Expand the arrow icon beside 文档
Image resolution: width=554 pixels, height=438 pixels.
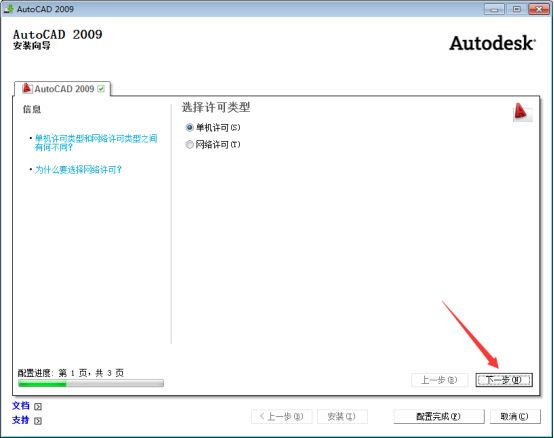pos(38,407)
